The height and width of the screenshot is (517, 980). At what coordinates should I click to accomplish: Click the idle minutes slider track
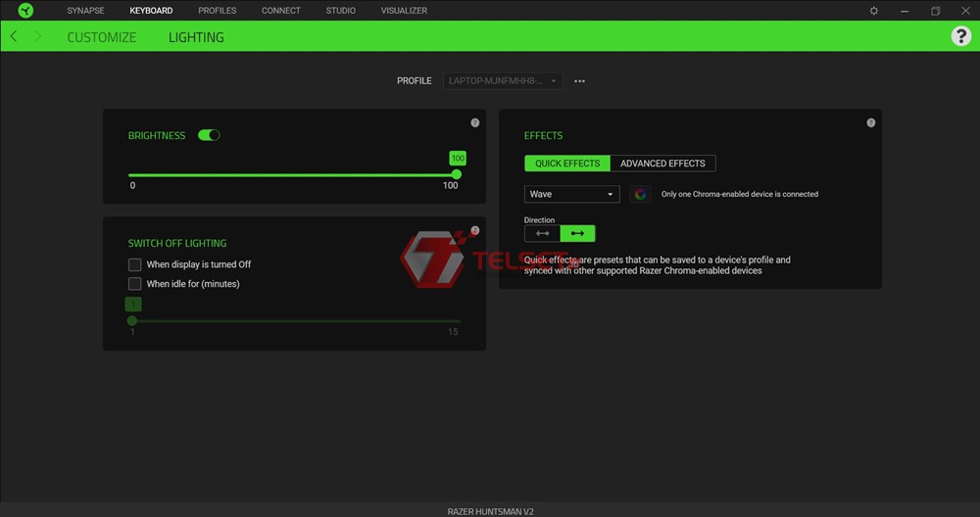coord(294,320)
